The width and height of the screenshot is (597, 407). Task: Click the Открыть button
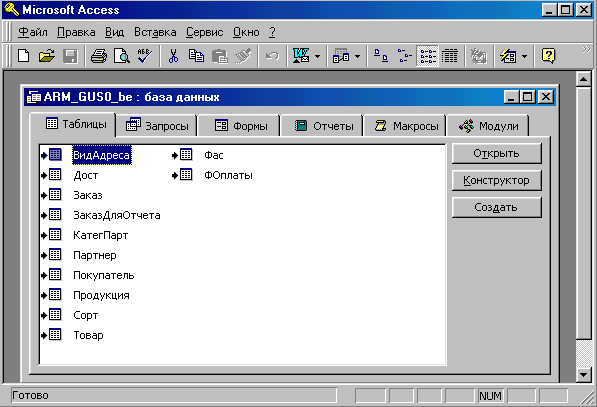(x=496, y=153)
